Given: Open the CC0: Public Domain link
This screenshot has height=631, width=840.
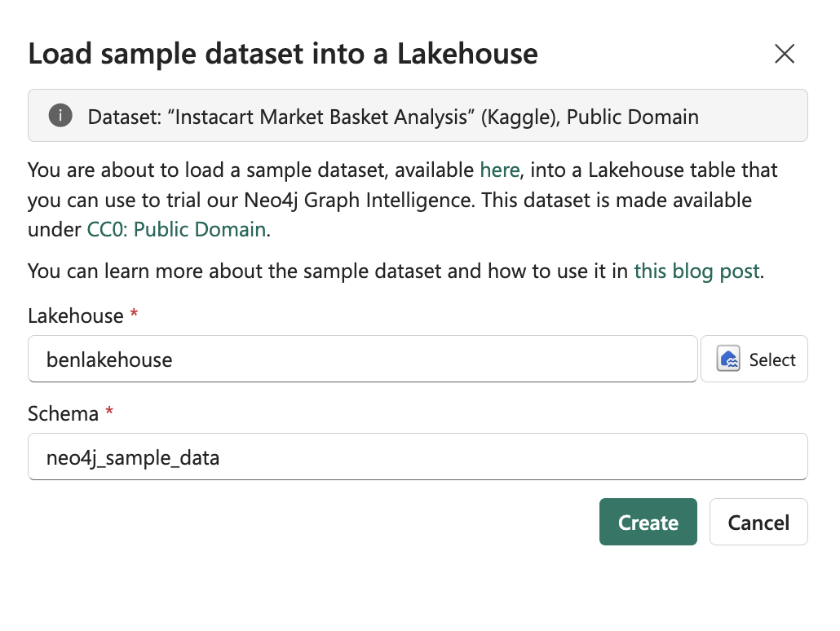Looking at the screenshot, I should pos(176,229).
